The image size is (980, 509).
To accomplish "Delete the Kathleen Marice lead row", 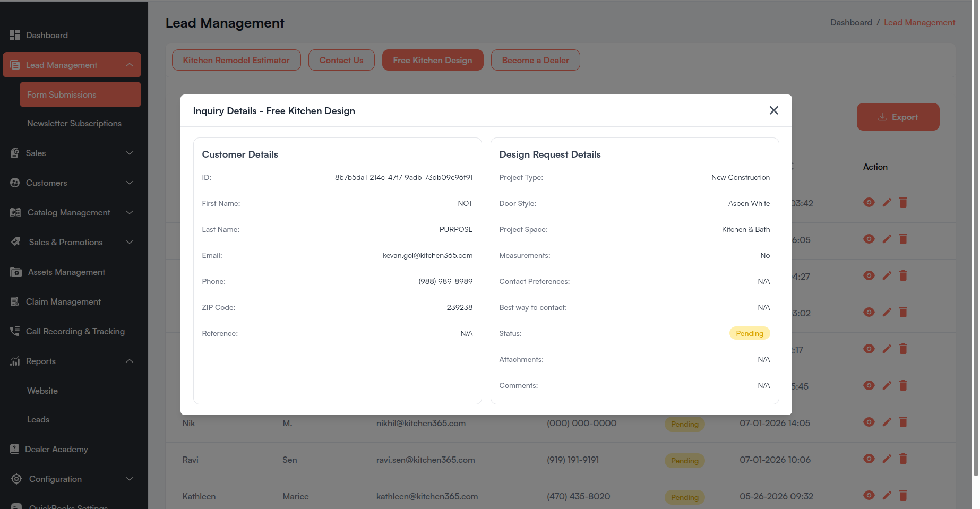I will (903, 496).
